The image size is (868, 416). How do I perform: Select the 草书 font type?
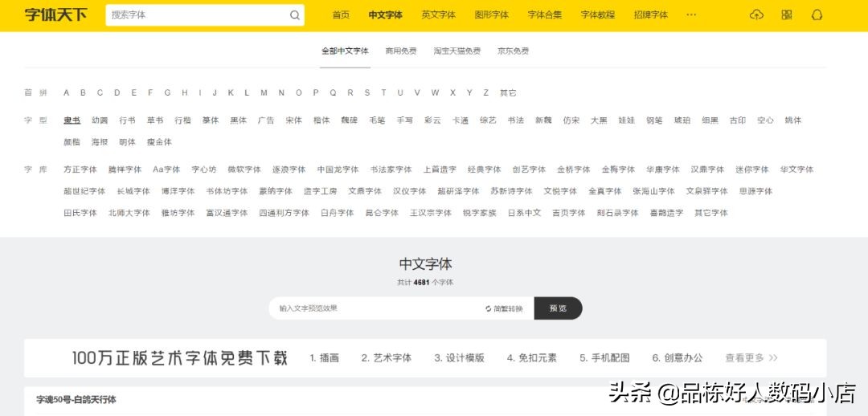coord(155,120)
